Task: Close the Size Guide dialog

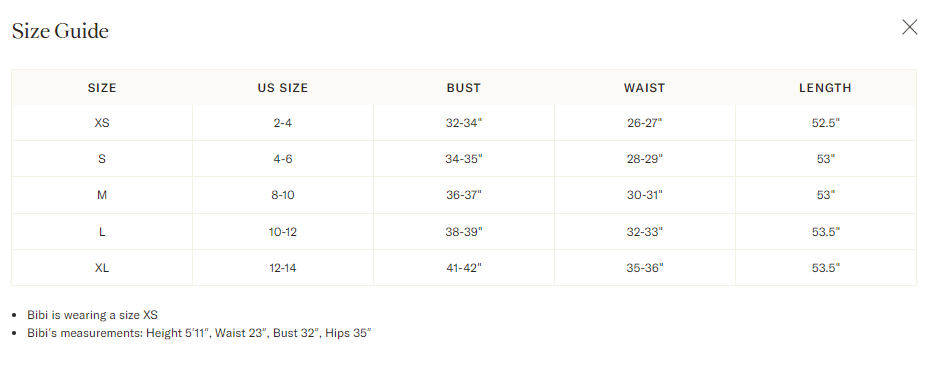Action: [x=909, y=27]
